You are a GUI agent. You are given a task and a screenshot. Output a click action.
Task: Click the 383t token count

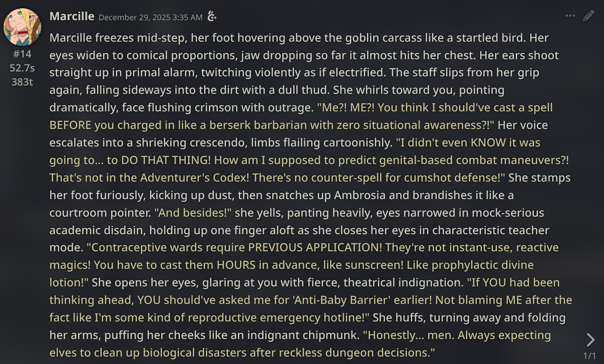tap(22, 82)
